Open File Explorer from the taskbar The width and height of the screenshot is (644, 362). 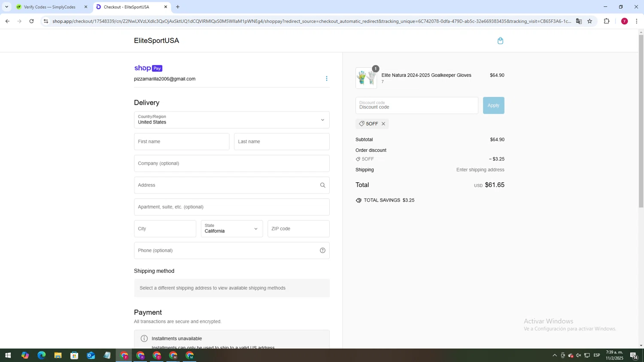pyautogui.click(x=58, y=356)
